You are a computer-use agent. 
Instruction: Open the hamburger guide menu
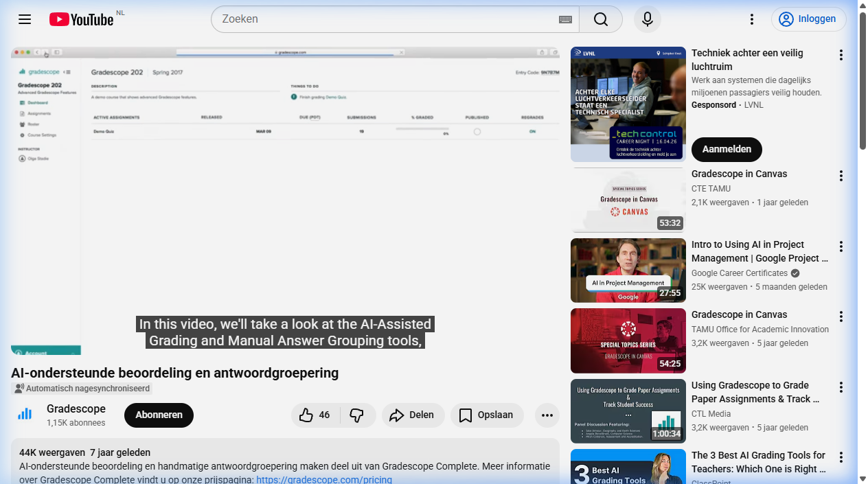click(x=25, y=19)
